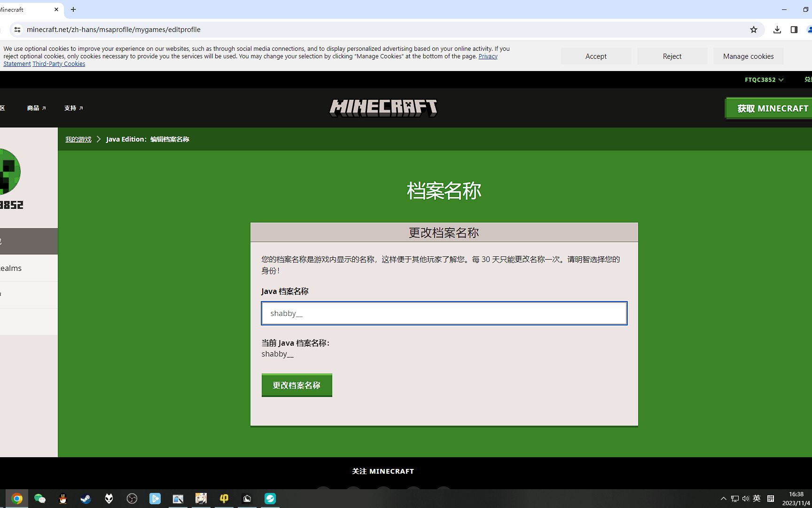This screenshot has width=812, height=508.
Task: Show hidden system tray icons
Action: click(724, 499)
